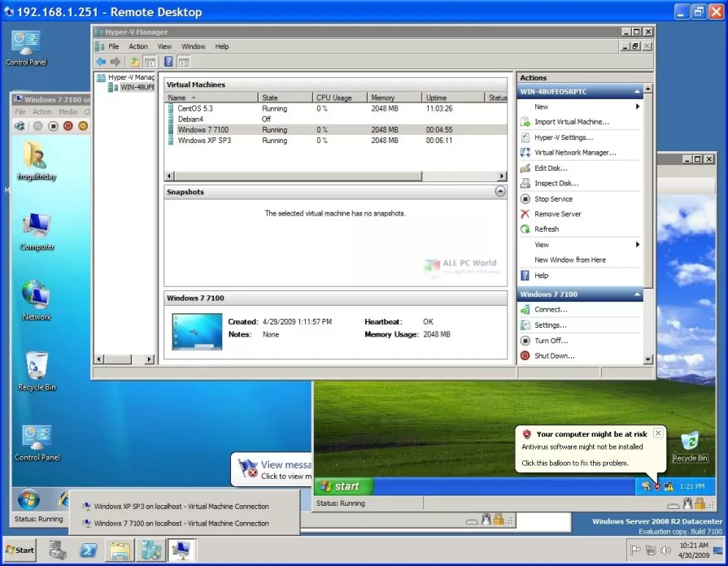Click the Windows XP start button
Viewport: 728px width, 566px height.
coord(344,486)
